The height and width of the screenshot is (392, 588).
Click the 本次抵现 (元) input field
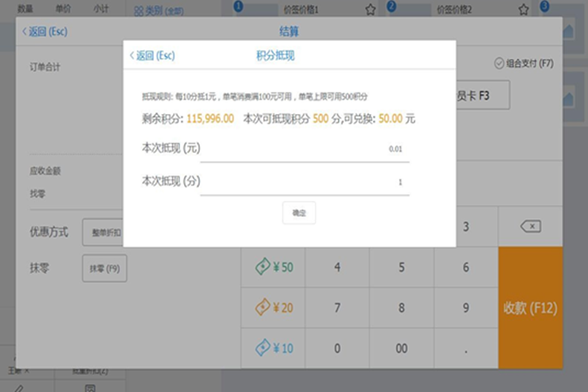pos(304,149)
